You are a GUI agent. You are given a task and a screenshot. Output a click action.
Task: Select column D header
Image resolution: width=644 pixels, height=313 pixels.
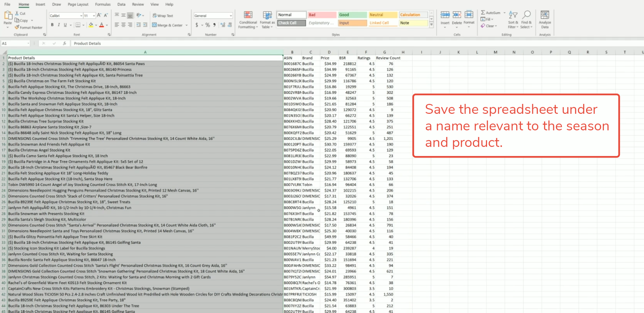pos(329,52)
